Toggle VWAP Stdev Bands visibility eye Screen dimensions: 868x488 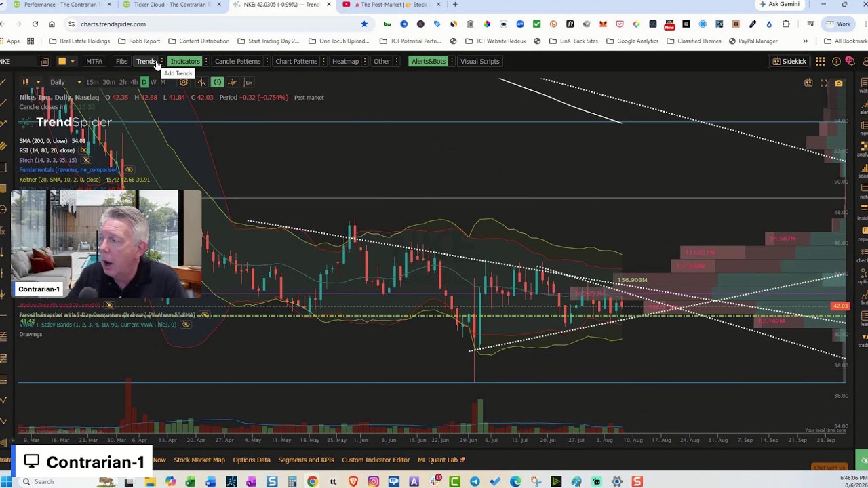[186, 325]
